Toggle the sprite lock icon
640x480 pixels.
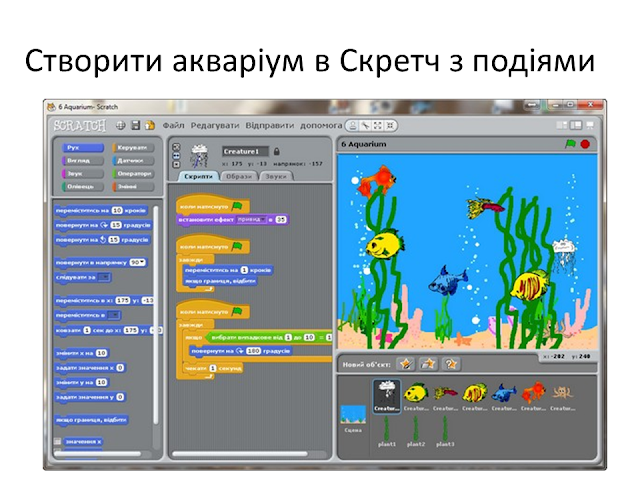point(276,151)
